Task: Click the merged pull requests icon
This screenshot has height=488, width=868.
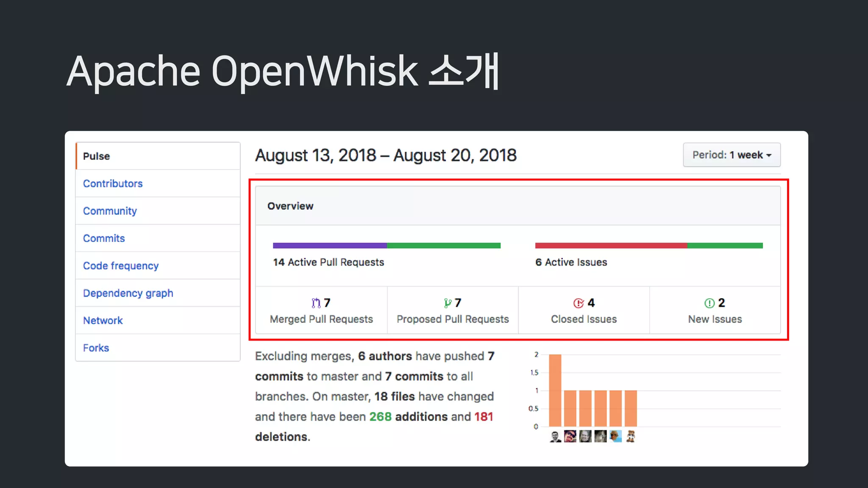Action: (x=316, y=303)
